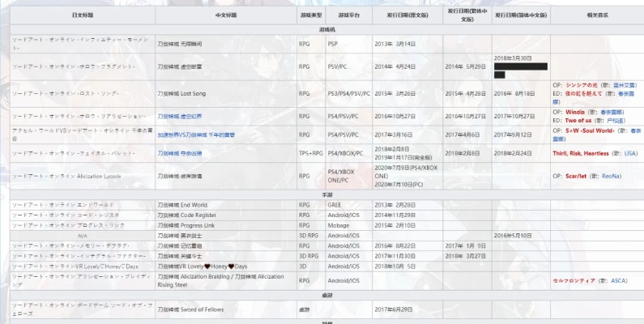Image resolution: width=644 pixels, height=324 pixels.
Task: Open the 刀剑神域 夺命凶弹 link
Action: pos(180,153)
